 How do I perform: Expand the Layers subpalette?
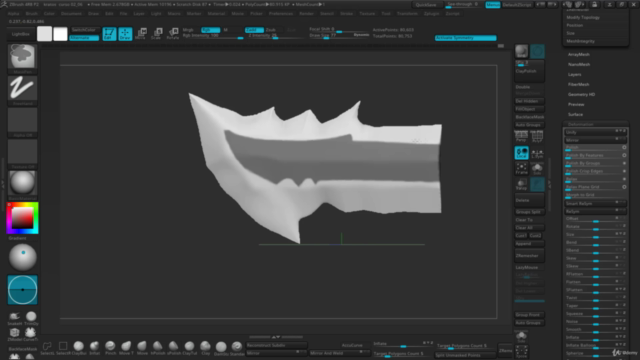[574, 74]
